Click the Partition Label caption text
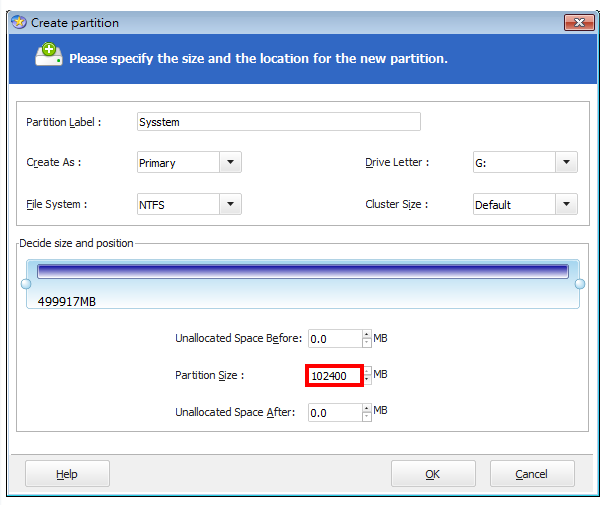 point(64,122)
